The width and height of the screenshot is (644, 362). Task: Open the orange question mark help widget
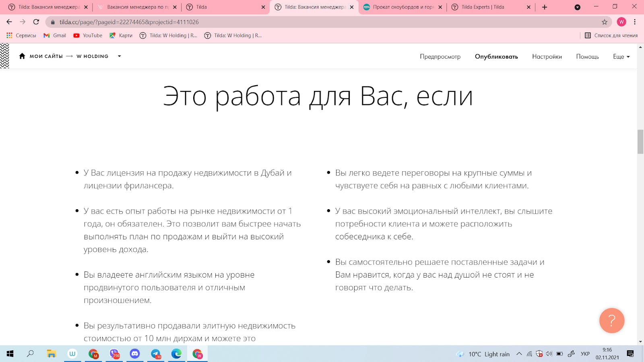(x=611, y=321)
